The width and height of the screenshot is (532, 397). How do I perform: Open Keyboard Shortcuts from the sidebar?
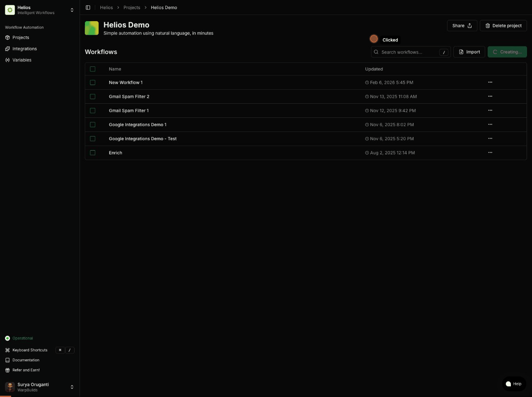click(x=30, y=350)
